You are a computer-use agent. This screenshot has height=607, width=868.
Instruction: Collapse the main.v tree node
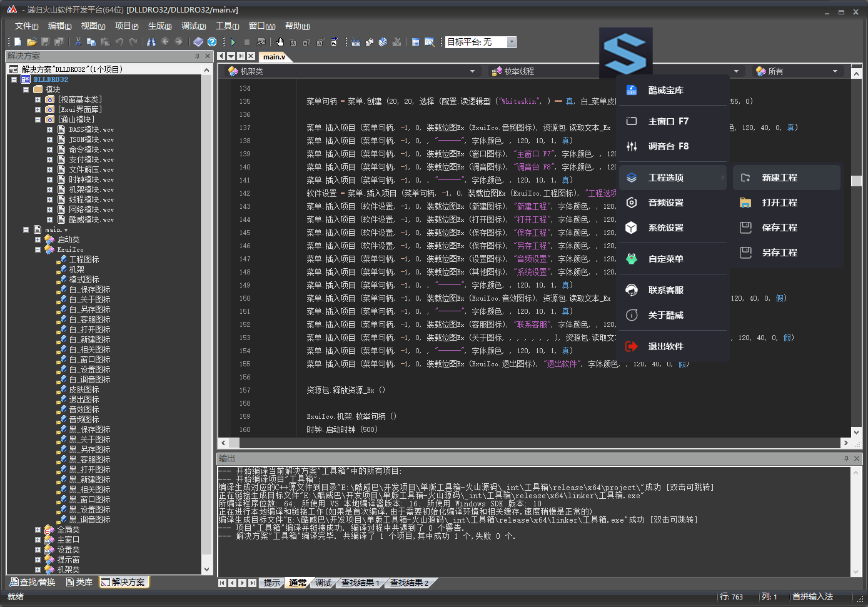pos(26,229)
